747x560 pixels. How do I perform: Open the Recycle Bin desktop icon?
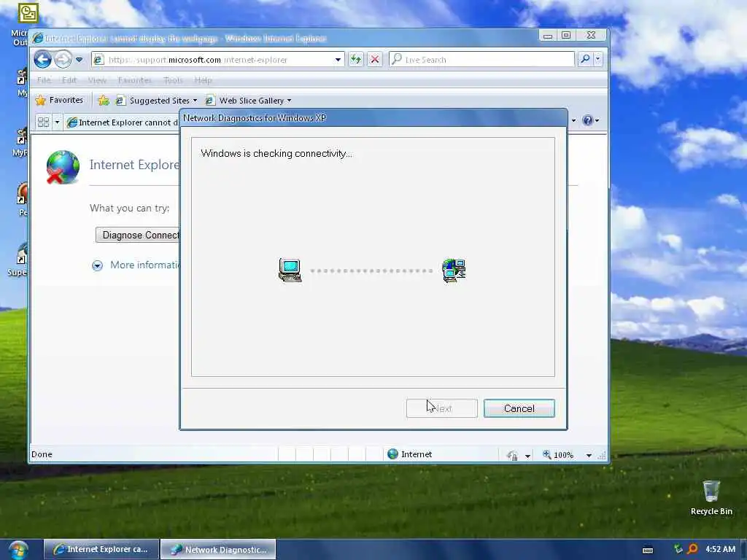(711, 498)
